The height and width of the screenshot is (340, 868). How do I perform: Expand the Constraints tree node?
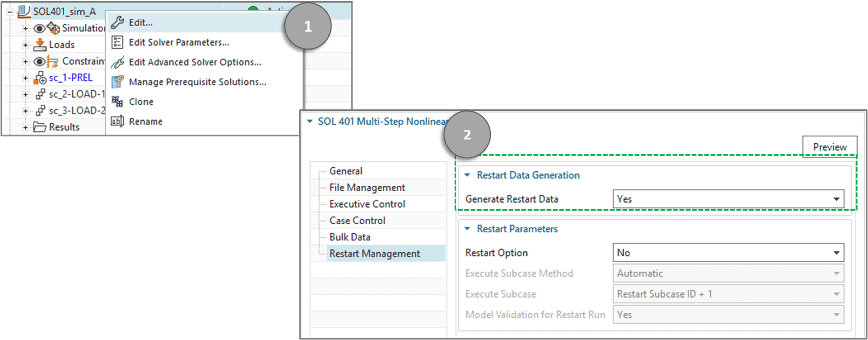[25, 62]
